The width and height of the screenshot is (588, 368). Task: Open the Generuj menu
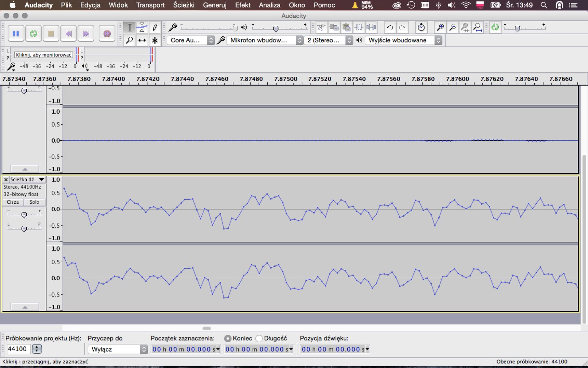215,5
